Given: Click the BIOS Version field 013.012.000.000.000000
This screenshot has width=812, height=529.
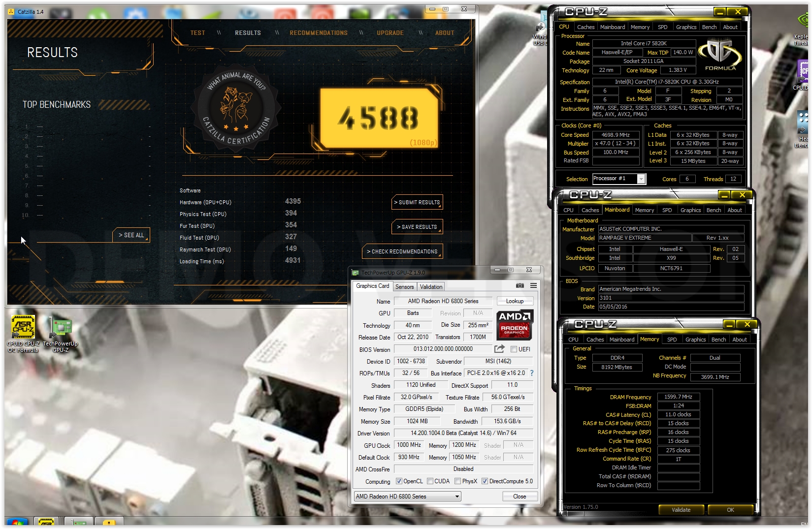Looking at the screenshot, I should coord(443,349).
